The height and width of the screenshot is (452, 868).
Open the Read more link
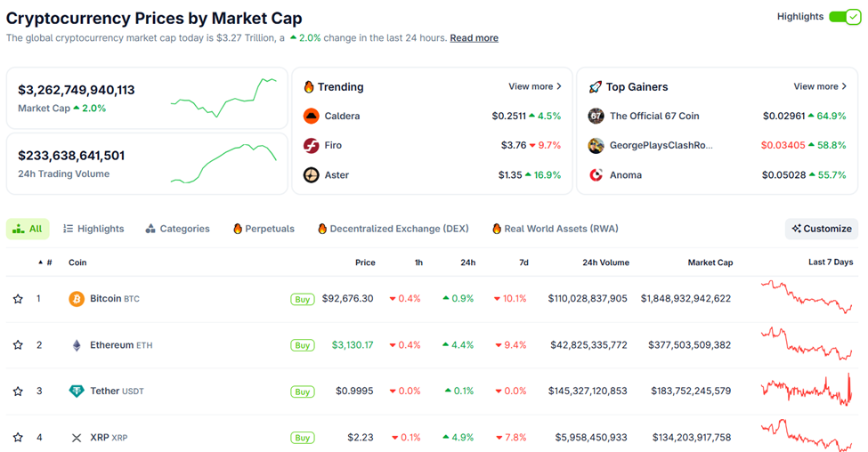click(x=474, y=38)
